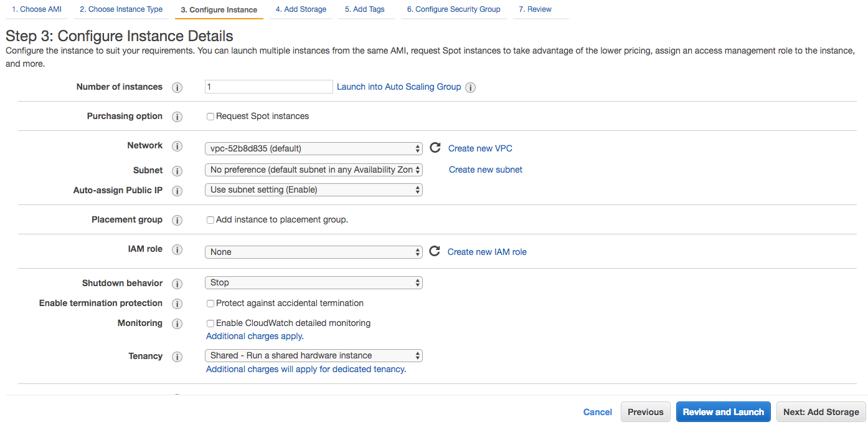Switch to the Add Tags step
Viewport: 868px width, 432px height.
tap(366, 9)
